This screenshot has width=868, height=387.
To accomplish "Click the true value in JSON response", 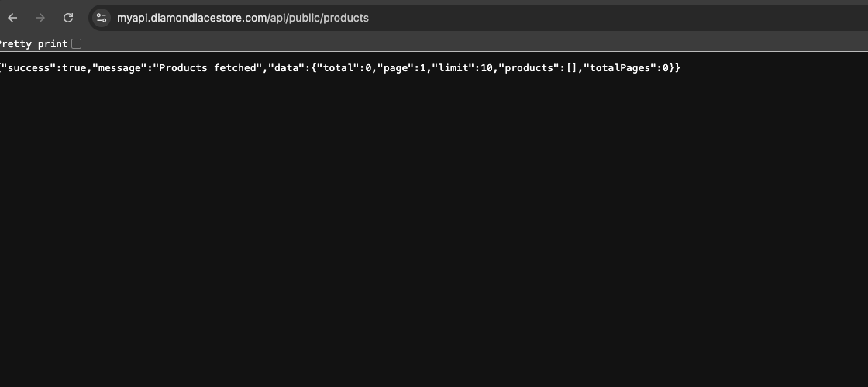I will [74, 68].
